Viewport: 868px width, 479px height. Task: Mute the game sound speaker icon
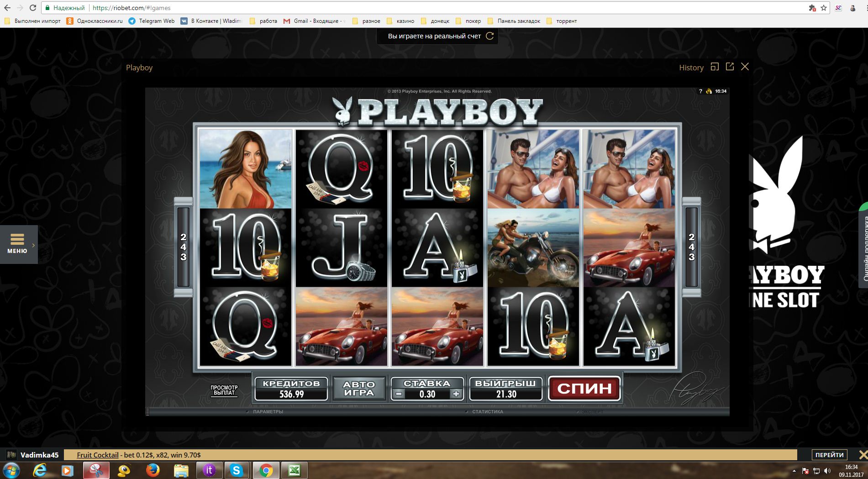tap(709, 91)
